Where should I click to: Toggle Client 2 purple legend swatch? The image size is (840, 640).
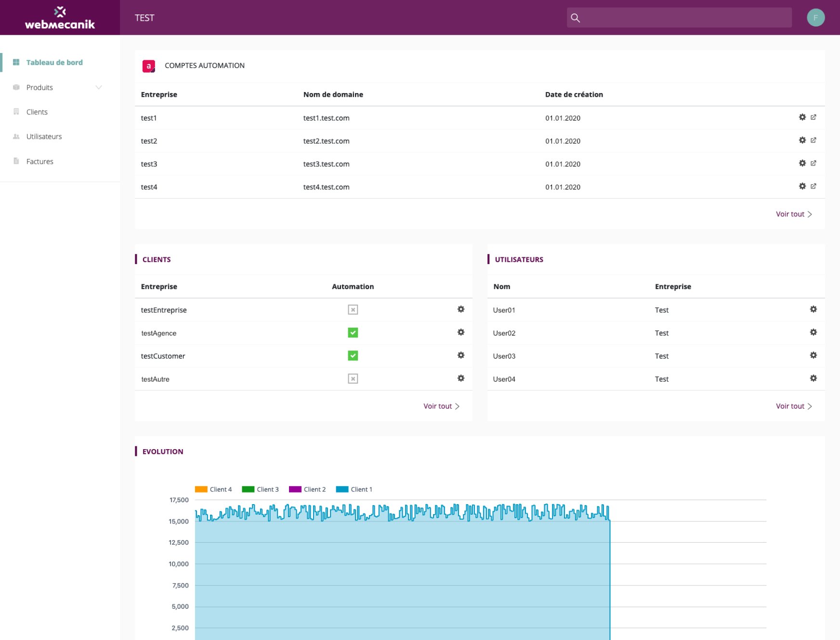[295, 489]
